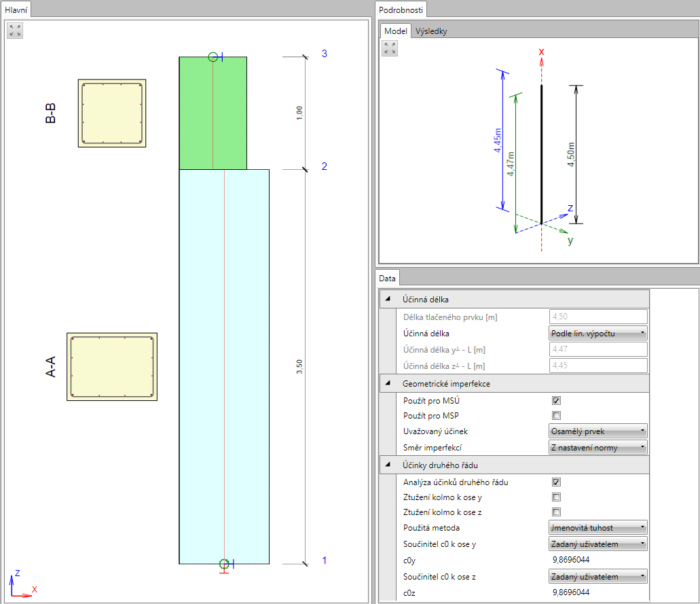Viewport: 700px width, 604px height.
Task: Click the 4,47m green dimension label
Action: [511, 164]
